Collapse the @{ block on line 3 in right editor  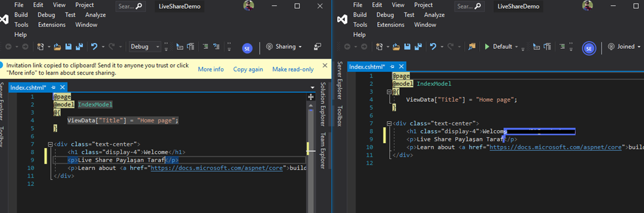(x=389, y=92)
